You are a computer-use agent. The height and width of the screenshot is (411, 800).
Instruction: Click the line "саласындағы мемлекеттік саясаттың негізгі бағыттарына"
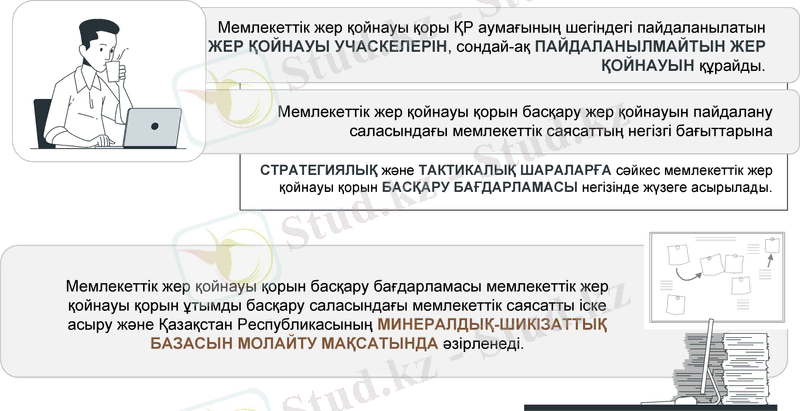(x=561, y=131)
